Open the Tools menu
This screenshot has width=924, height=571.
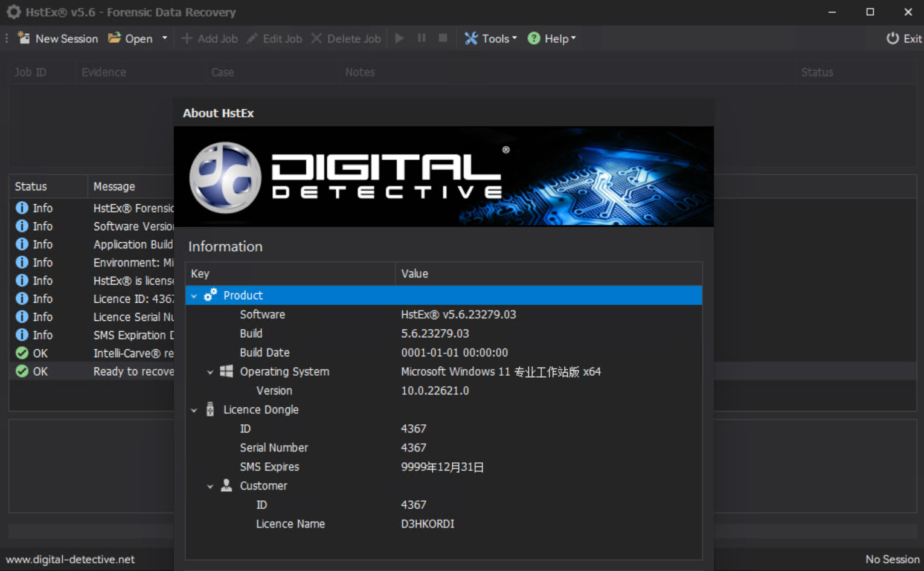tap(490, 39)
